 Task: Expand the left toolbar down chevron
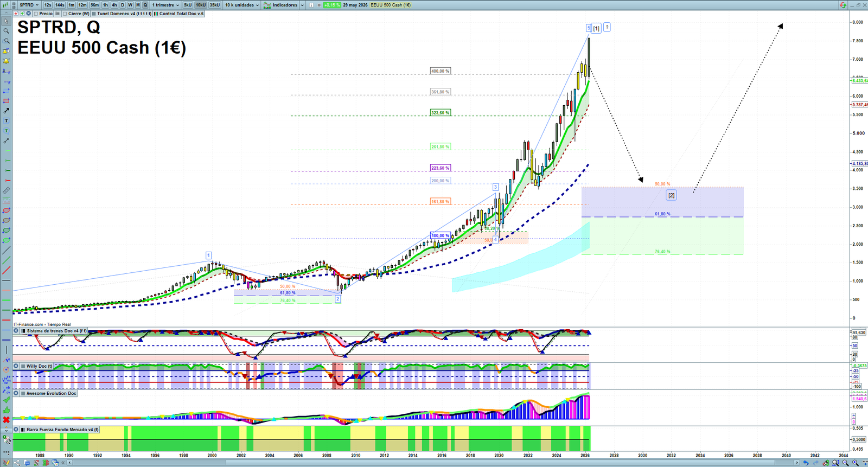(x=7, y=430)
